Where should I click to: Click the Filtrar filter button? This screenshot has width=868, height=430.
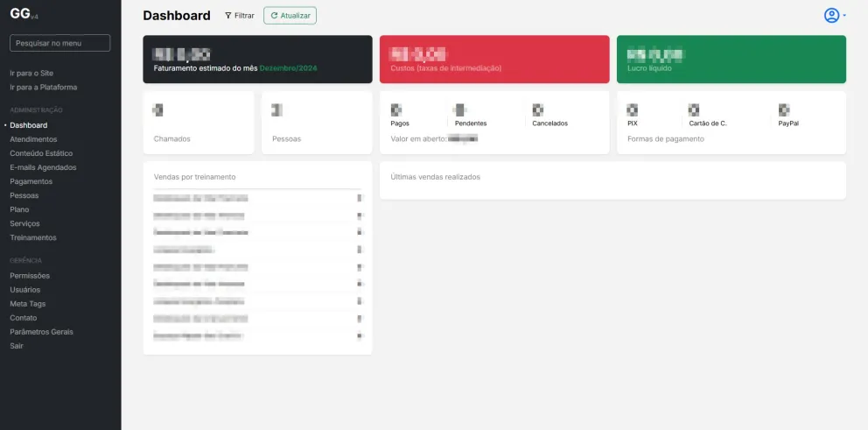(239, 16)
